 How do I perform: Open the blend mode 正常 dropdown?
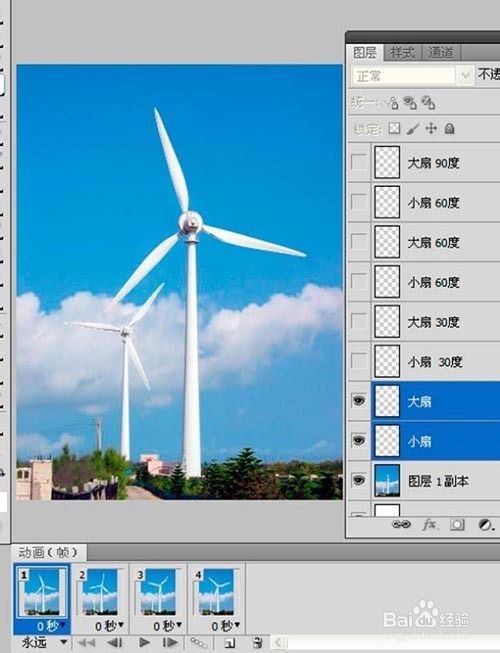tap(411, 76)
